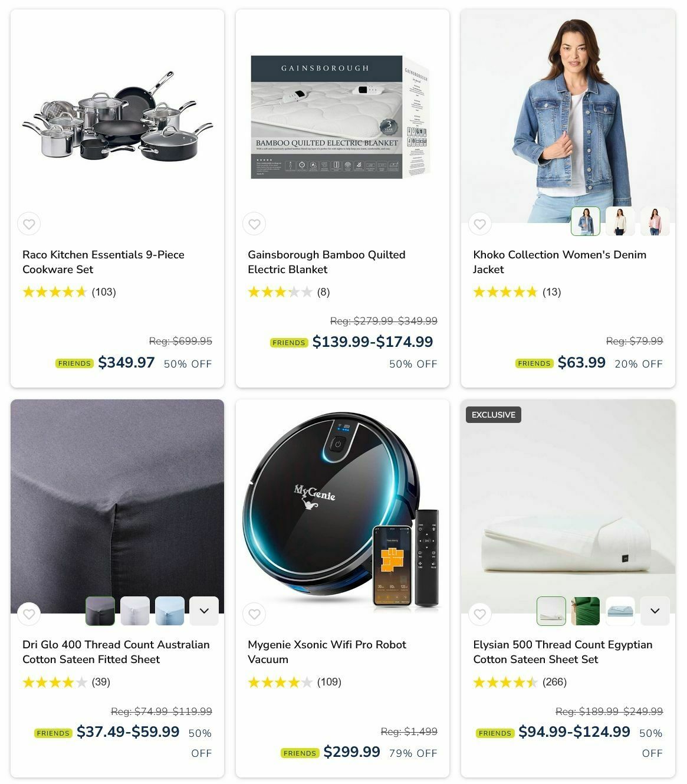Pick the light blue fitted sheet swatch
The image size is (687, 784).
pyautogui.click(x=170, y=611)
